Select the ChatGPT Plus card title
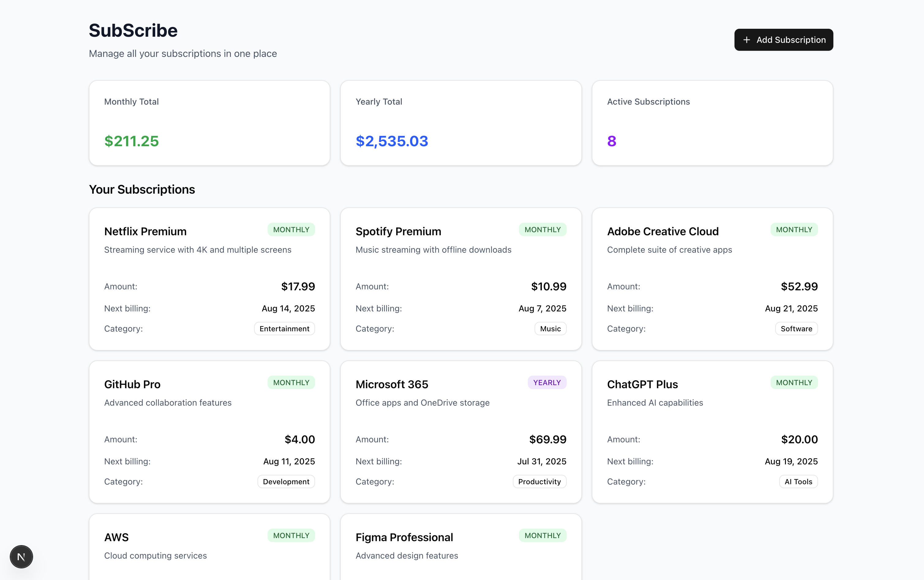 tap(642, 385)
